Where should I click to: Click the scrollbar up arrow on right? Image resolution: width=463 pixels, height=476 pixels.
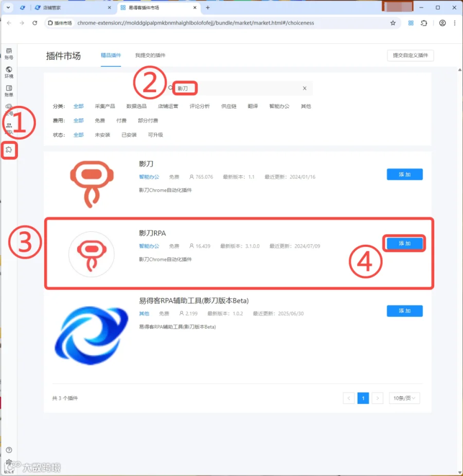pyautogui.click(x=460, y=70)
